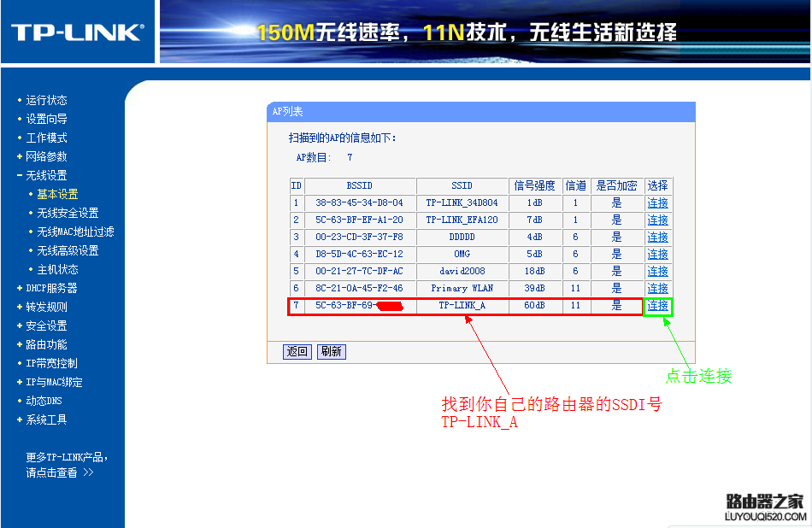
Task: Connect to the TP-LINK_A network
Action: tap(657, 305)
